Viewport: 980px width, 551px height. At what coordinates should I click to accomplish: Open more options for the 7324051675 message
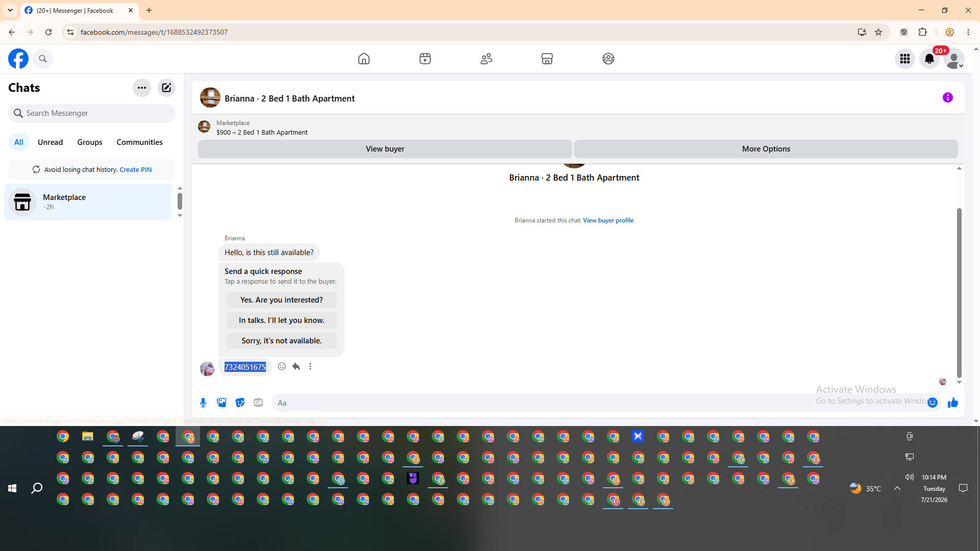tap(310, 366)
